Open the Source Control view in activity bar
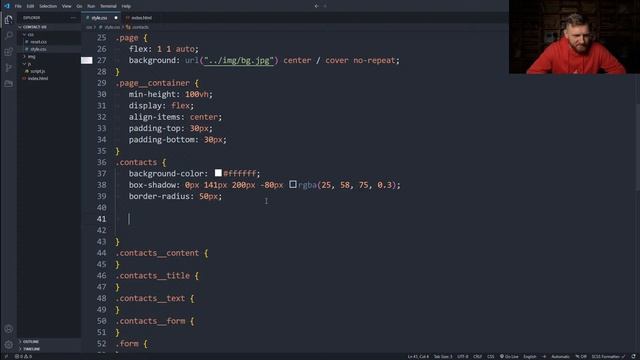Viewport: 640px width, 360px height. [9, 67]
